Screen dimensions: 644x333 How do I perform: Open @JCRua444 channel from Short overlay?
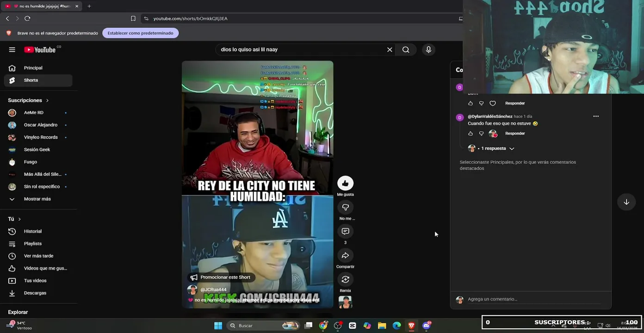(x=213, y=290)
